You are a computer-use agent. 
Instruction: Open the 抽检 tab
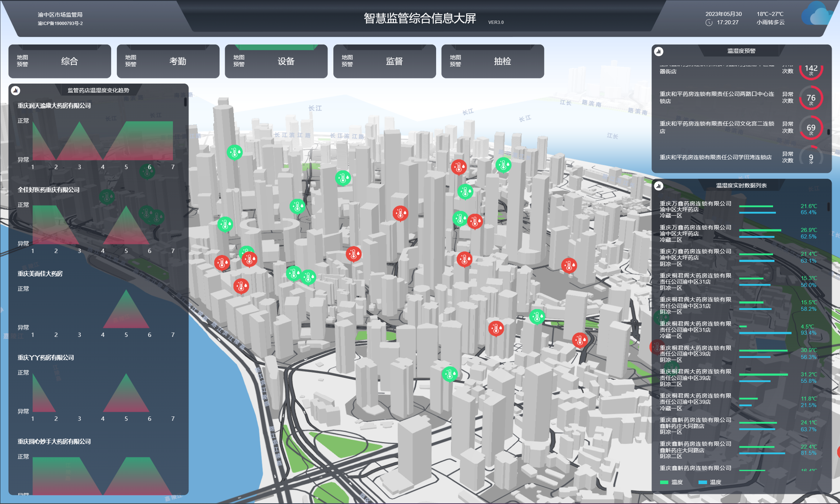tap(493, 61)
